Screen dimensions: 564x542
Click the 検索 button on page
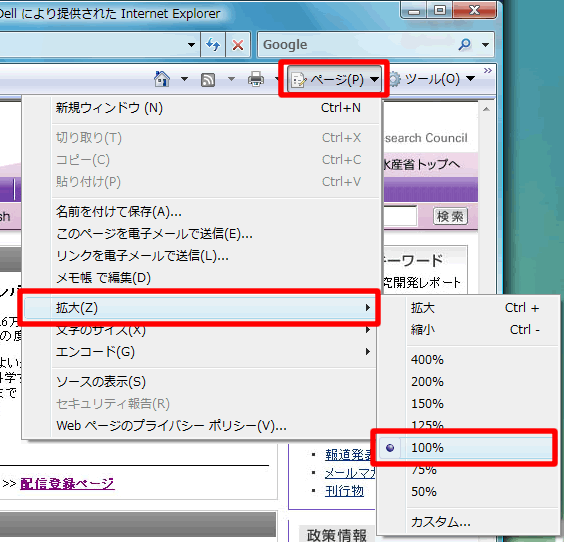pos(450,217)
